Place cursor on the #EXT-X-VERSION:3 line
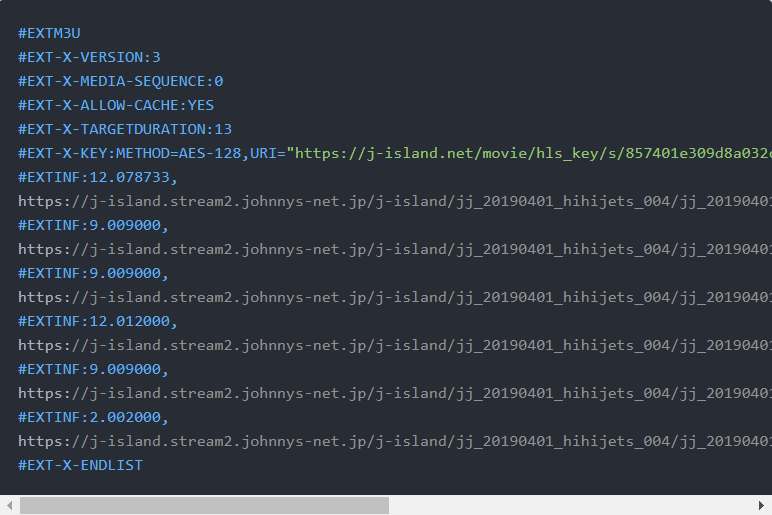Viewport: 772px width, 515px height. tap(89, 57)
